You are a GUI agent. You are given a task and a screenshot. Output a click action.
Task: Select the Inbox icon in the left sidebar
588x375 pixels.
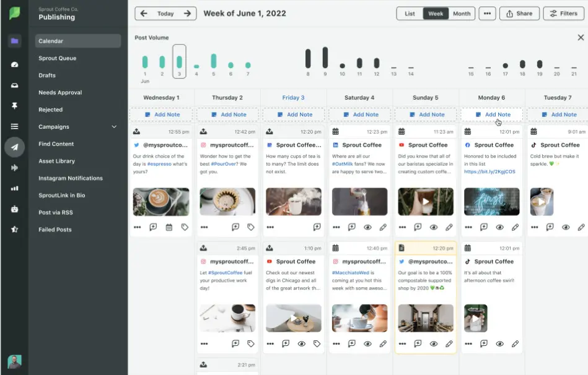point(14,85)
